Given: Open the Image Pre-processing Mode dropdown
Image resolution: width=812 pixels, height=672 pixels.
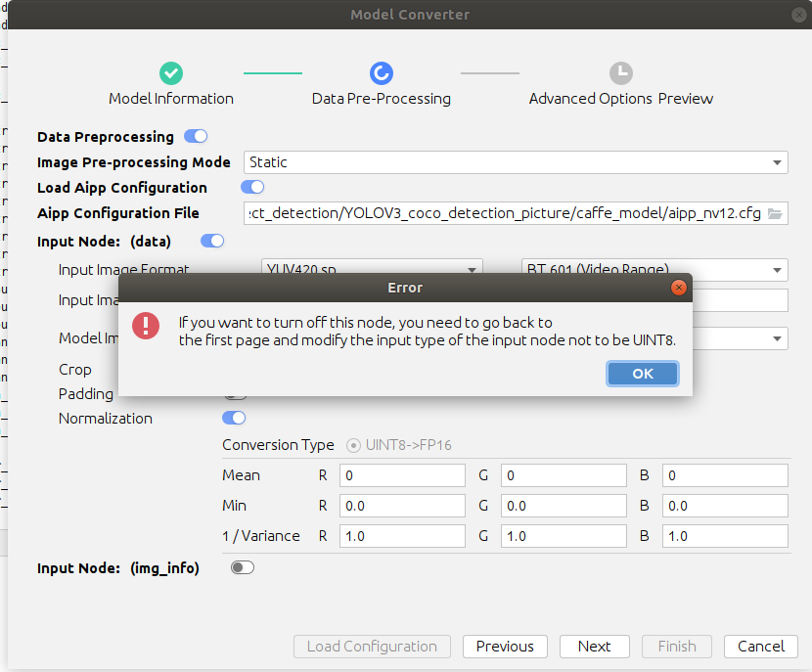Looking at the screenshot, I should pos(516,162).
